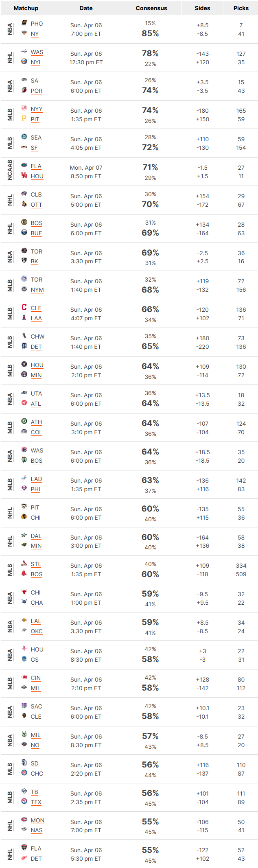Open the OTT Senators team link
Viewport: 258px width, 868px height.
pos(36,205)
